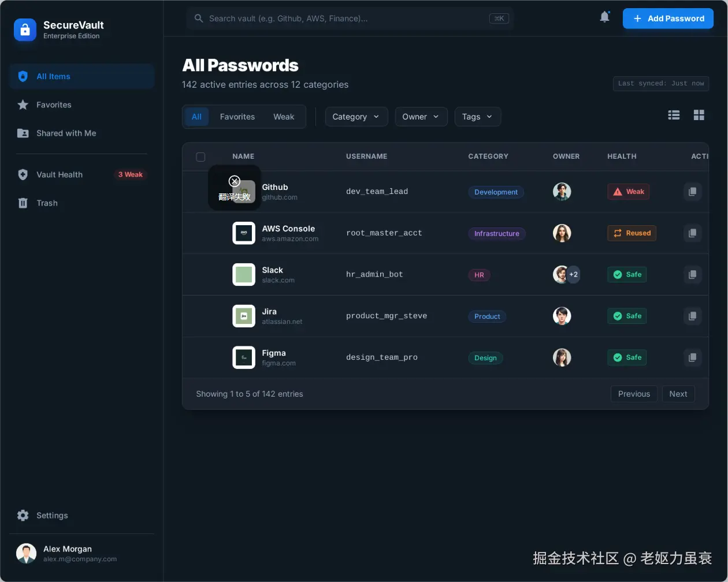Viewport: 728px width, 582px height.
Task: Click the Last synced status badge
Action: click(661, 84)
